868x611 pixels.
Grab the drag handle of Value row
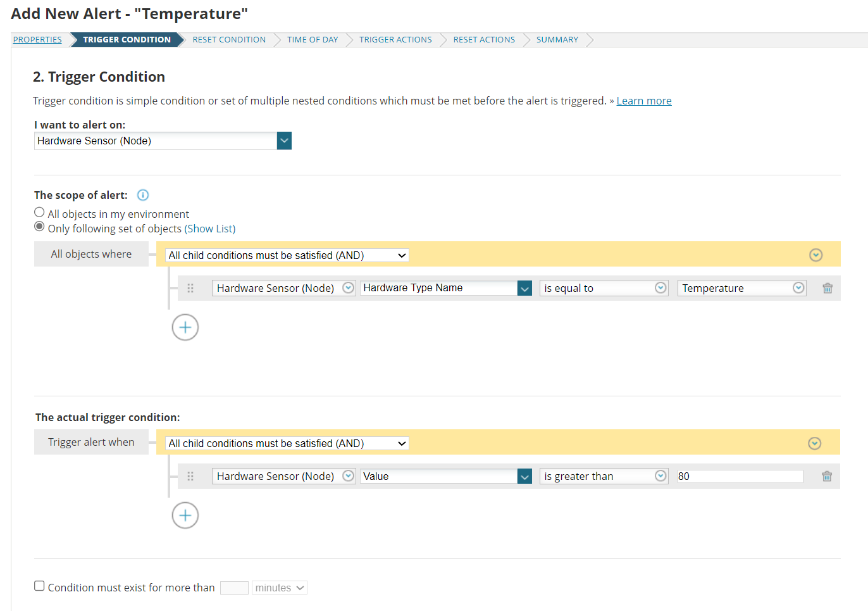click(x=190, y=476)
